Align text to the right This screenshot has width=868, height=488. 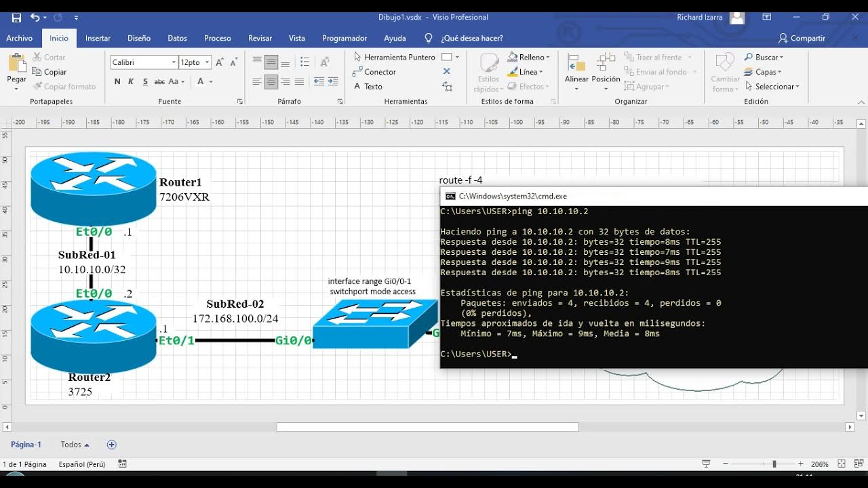(x=285, y=81)
